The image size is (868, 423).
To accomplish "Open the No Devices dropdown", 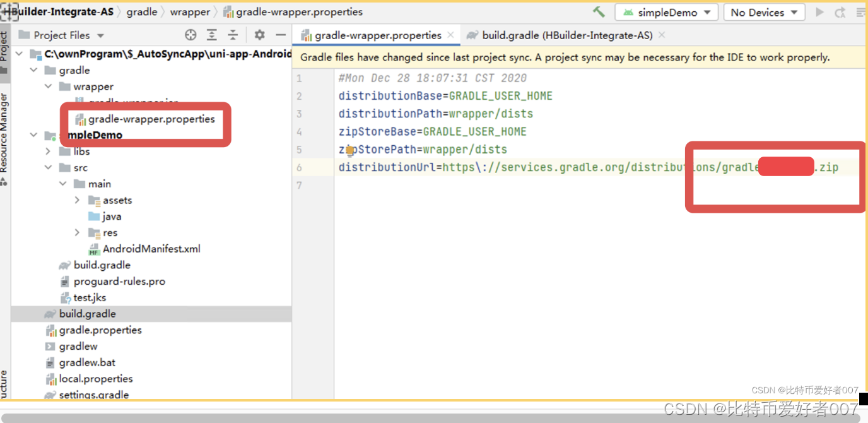I will [763, 11].
